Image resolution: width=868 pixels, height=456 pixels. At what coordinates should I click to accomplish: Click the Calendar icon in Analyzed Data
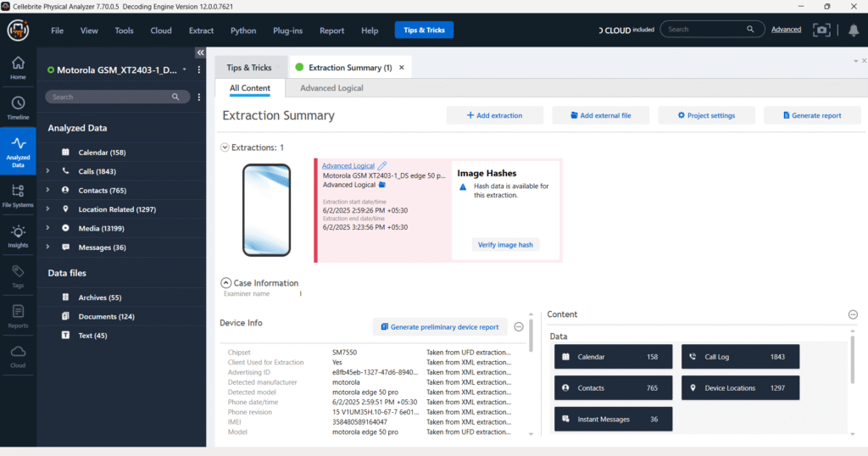(x=65, y=153)
